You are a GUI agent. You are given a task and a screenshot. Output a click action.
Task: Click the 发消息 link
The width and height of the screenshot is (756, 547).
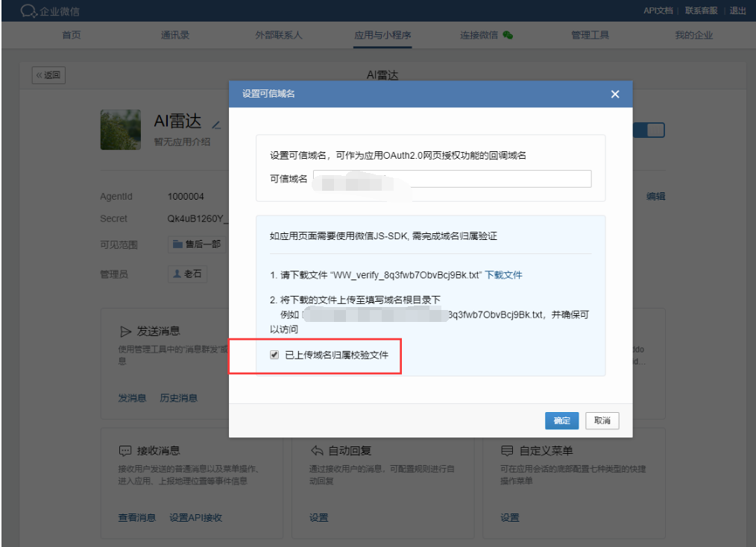[x=132, y=398]
